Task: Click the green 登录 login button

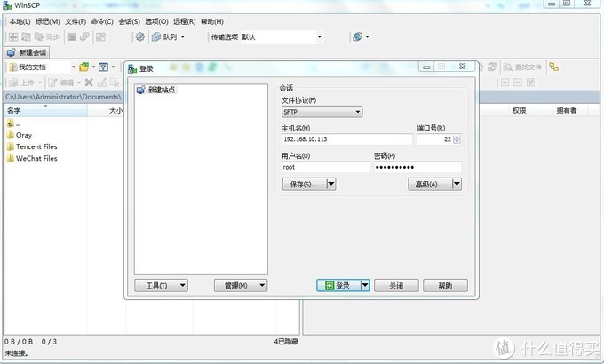Action: [338, 285]
